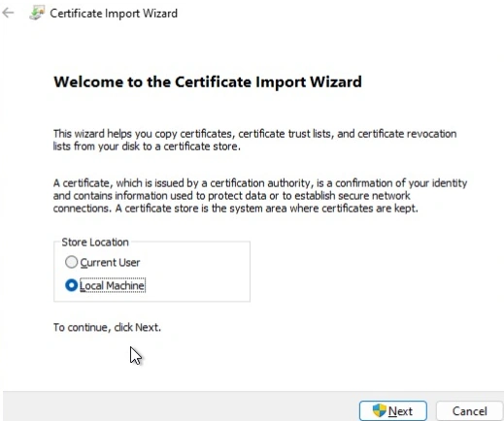This screenshot has width=504, height=421.
Task: Click the underlined Next label text
Action: pyautogui.click(x=400, y=411)
